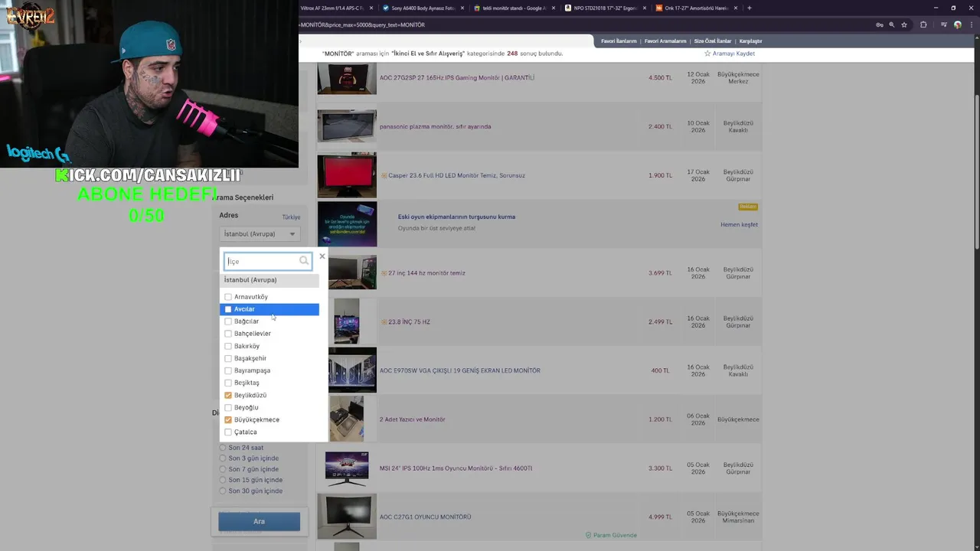The height and width of the screenshot is (551, 980).
Task: Bookmark this page with the address bar star
Action: coord(904,24)
